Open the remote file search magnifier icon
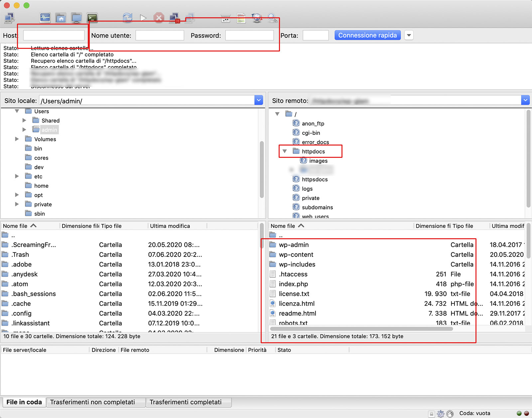532x418 pixels. point(273,18)
